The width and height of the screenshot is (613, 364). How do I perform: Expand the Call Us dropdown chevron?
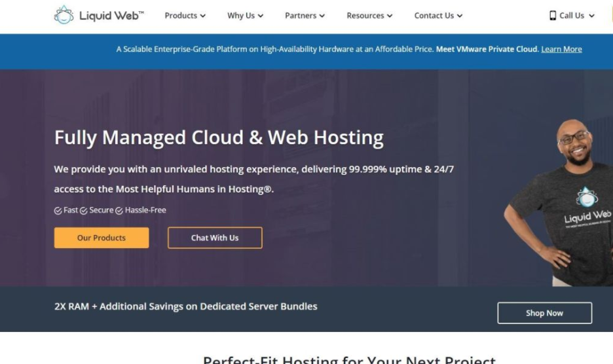[591, 16]
